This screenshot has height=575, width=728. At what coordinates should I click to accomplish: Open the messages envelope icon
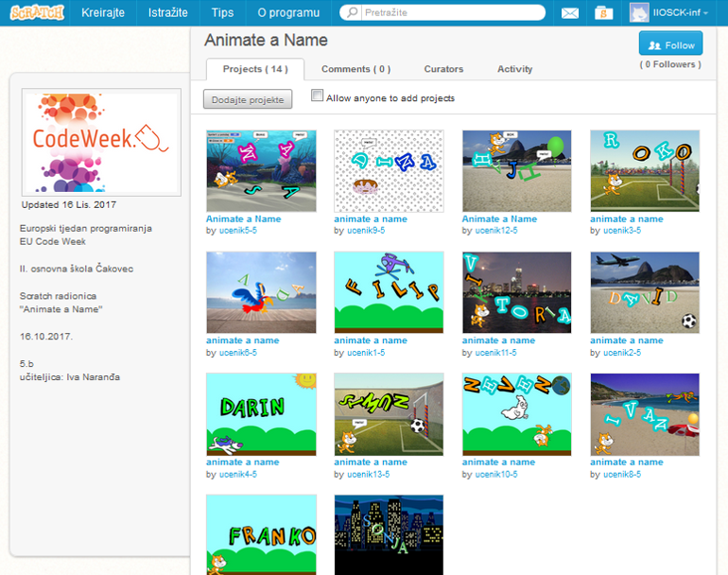click(570, 13)
